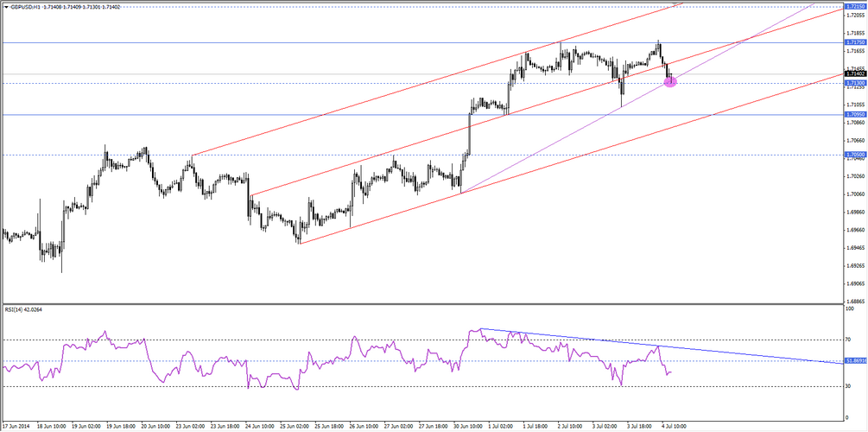Select the blue descending RSI trendline
868x432 pixels.
pos(661,346)
